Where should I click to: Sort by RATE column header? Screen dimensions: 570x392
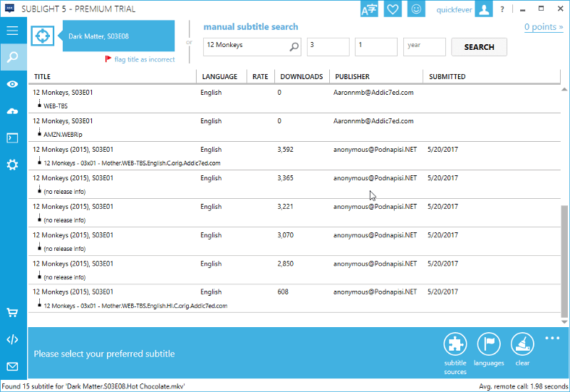coord(261,77)
